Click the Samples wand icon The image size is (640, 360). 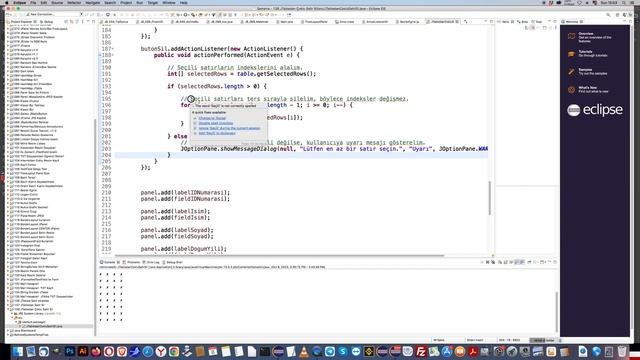(571, 71)
